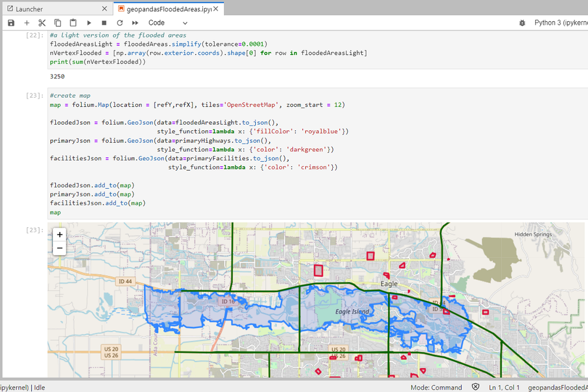
Task: Cut the selected cells
Action: pos(42,22)
